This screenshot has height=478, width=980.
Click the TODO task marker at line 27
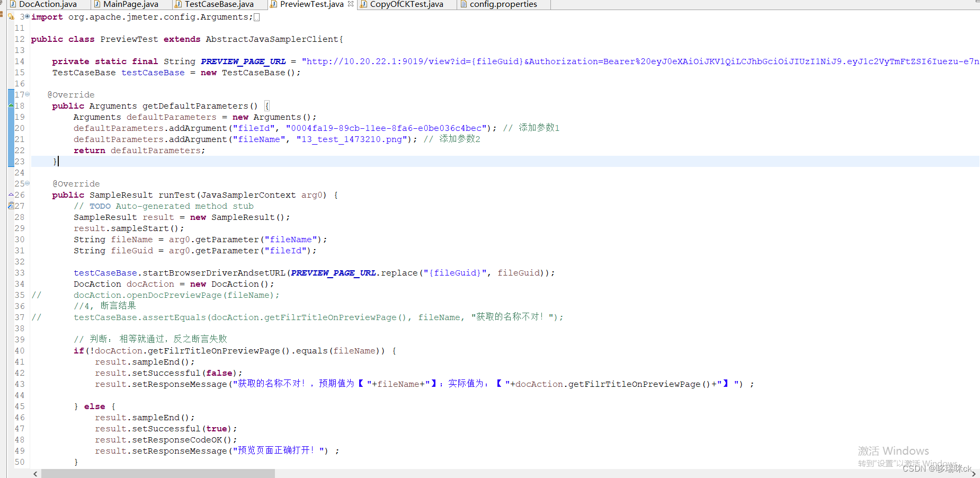11,206
